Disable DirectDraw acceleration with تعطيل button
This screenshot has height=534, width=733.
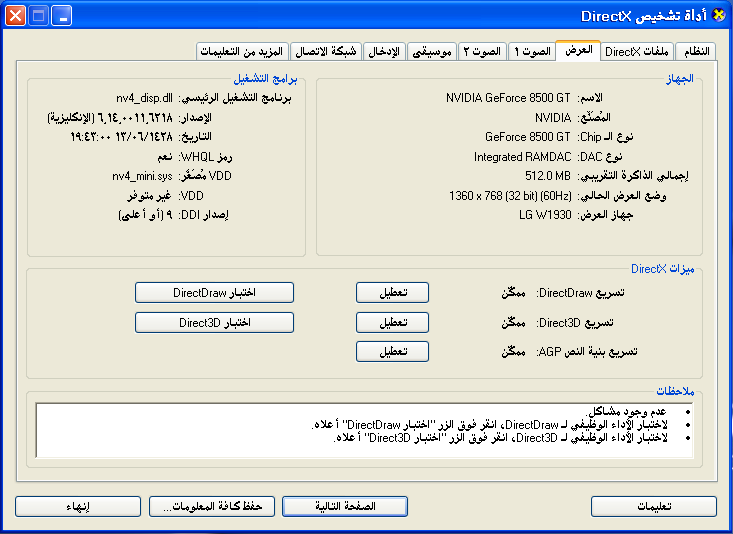(x=392, y=293)
